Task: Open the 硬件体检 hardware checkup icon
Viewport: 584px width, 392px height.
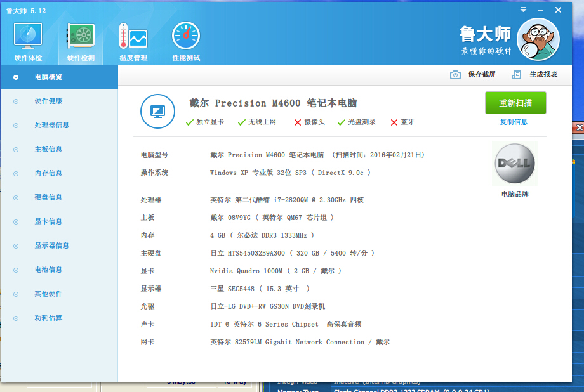Action: (x=28, y=37)
